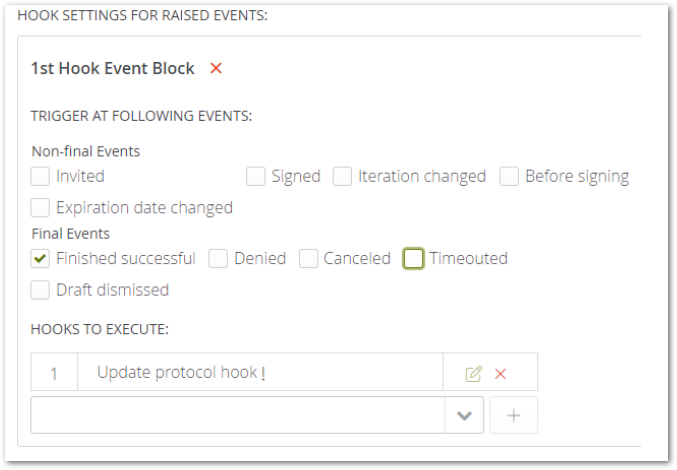
Task: Enable the Signed event checkbox
Action: click(256, 176)
